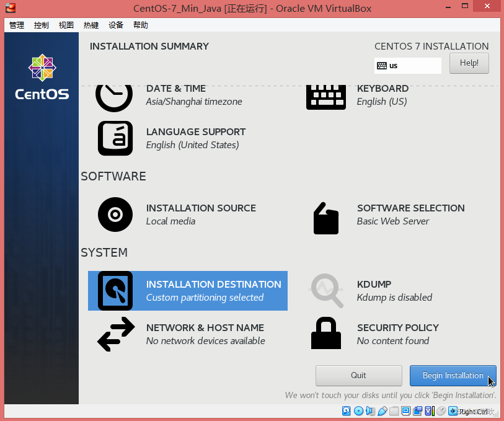This screenshot has width=504, height=421.
Task: Open LANGUAGE SUPPORT settings label
Action: click(196, 132)
